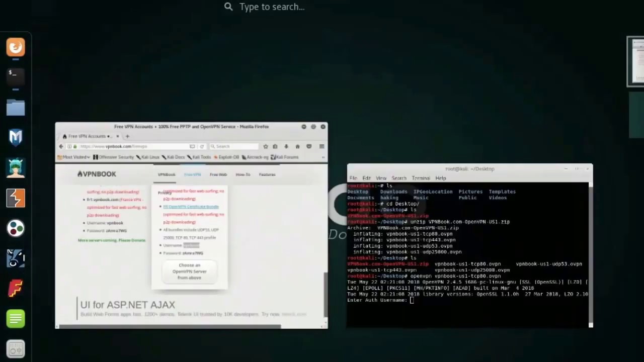
Task: Launch BeEF bull icon in dock
Action: [x=16, y=258]
